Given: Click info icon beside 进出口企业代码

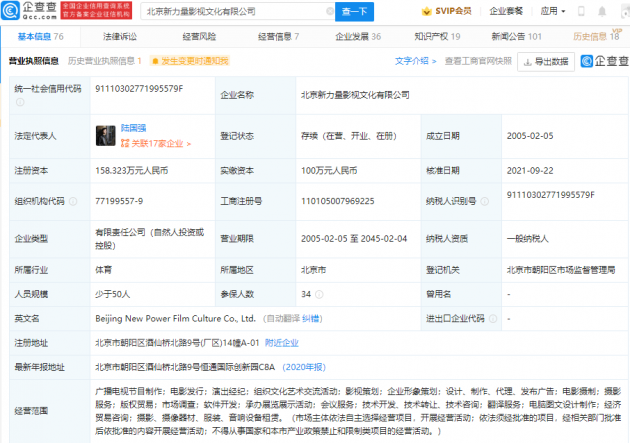Looking at the screenshot, I should (493, 319).
